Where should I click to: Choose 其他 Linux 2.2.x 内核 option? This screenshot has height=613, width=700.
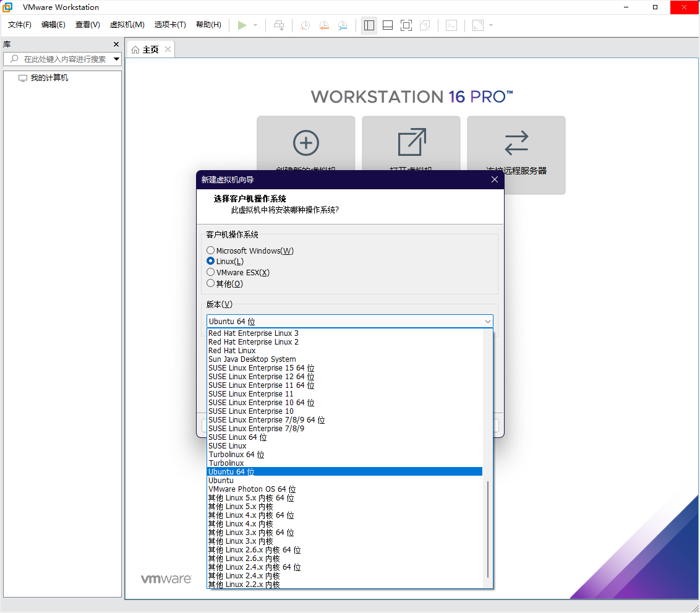click(345, 585)
